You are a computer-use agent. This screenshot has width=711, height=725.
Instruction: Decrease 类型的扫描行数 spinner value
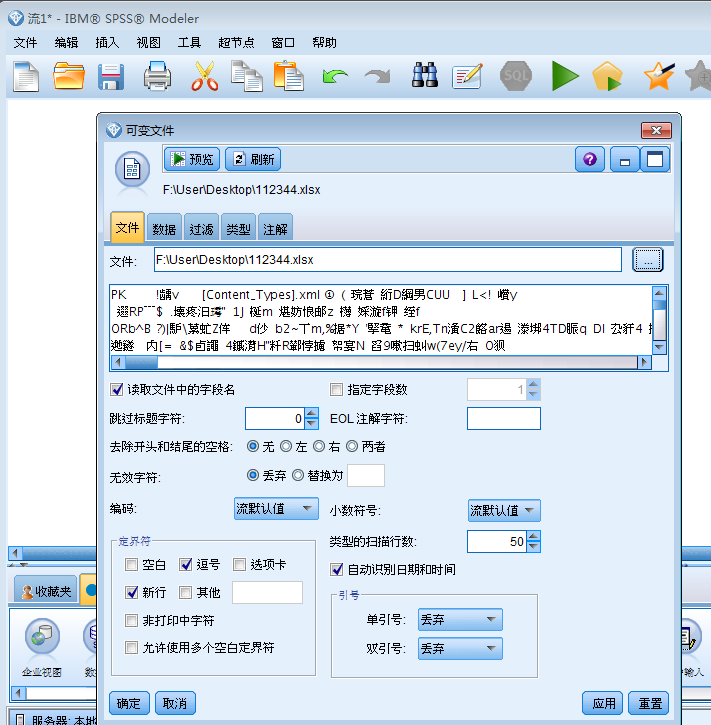pyautogui.click(x=533, y=547)
